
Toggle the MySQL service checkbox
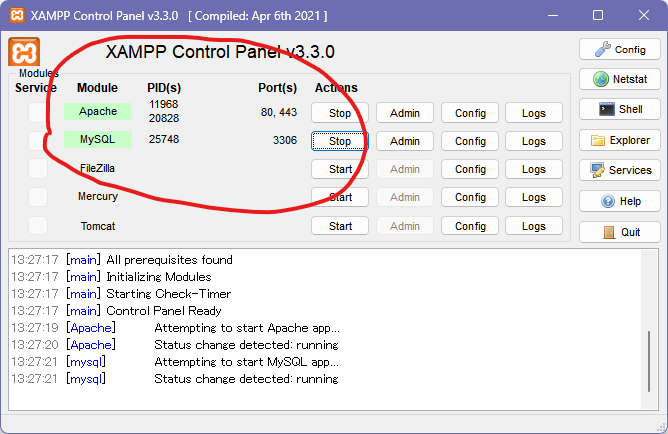[x=37, y=140]
